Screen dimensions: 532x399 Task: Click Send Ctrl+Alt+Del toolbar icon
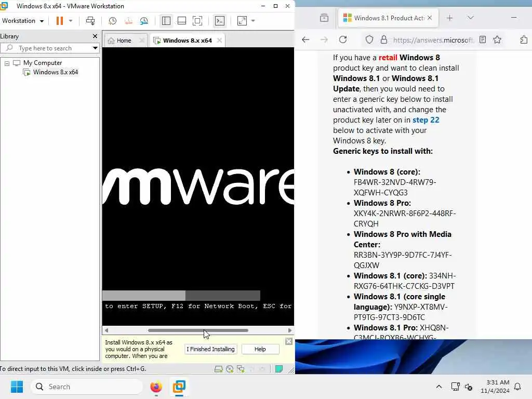pos(90,21)
